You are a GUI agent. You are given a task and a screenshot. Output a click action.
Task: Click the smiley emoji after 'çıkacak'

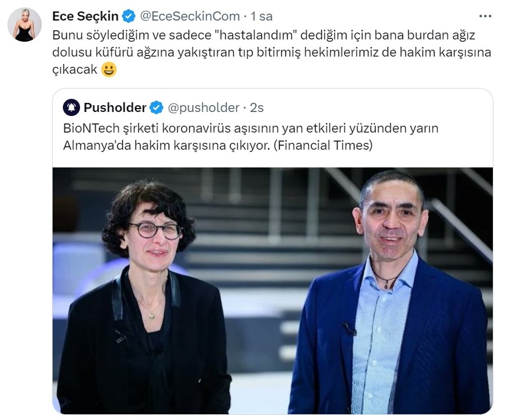pos(109,69)
